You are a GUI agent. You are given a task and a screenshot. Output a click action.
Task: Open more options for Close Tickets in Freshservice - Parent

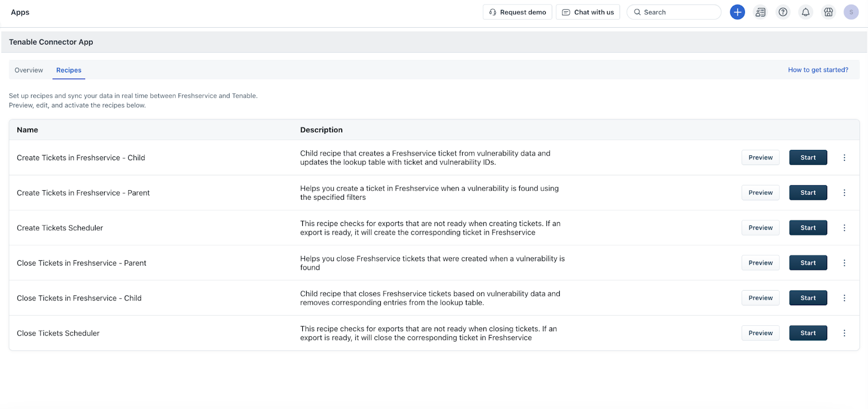point(844,263)
